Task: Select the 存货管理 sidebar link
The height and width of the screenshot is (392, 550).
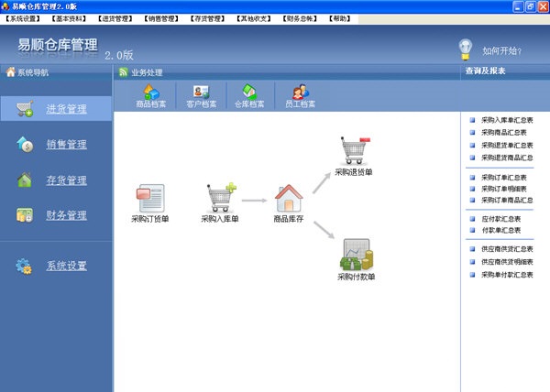Action: pyautogui.click(x=66, y=180)
